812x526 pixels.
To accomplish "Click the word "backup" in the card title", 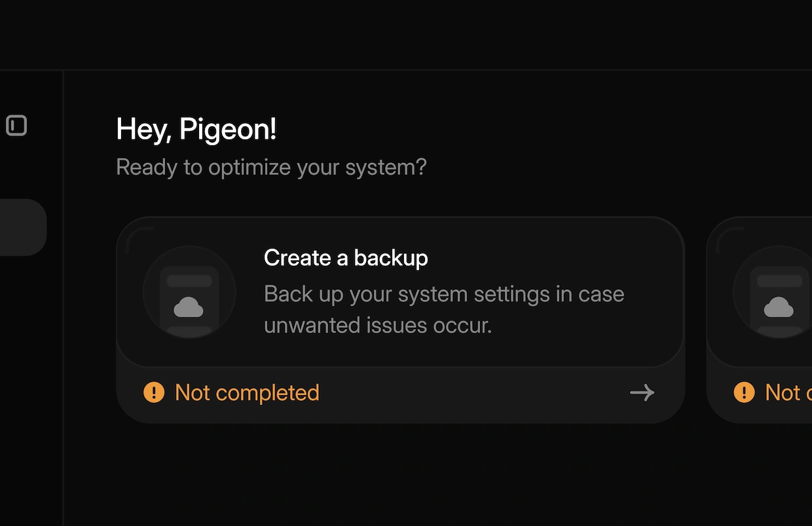I will click(x=391, y=258).
